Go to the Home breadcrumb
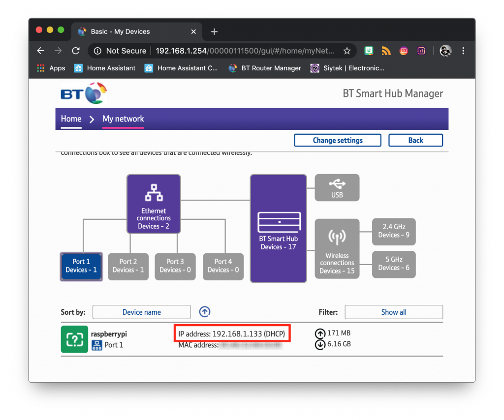Viewport: 504px width, 420px height. coord(71,119)
